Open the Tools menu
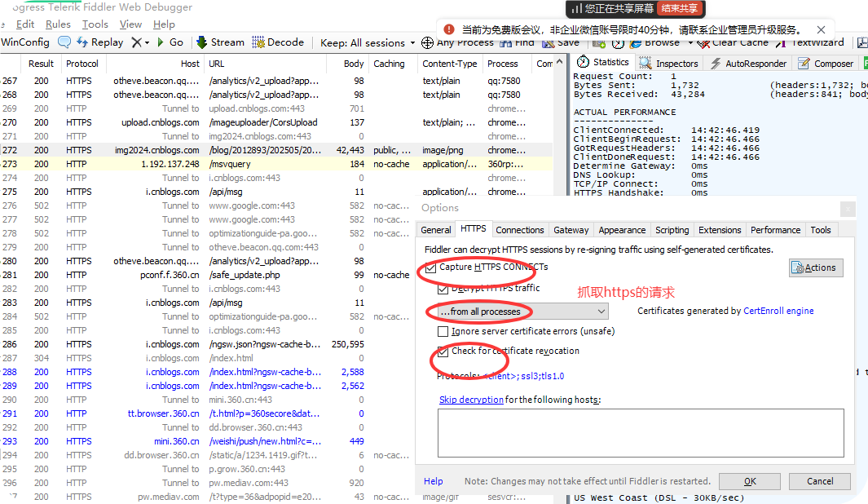The image size is (868, 504). (x=95, y=24)
